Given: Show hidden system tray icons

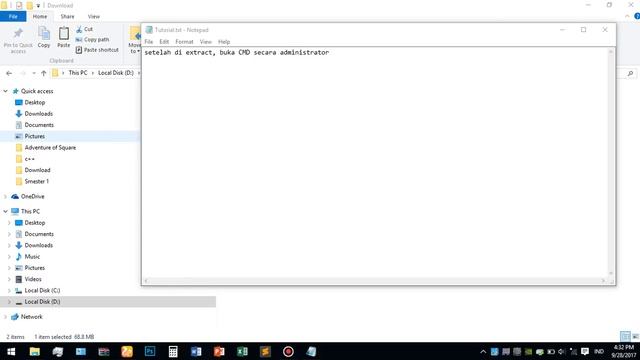Looking at the screenshot, I should (x=483, y=352).
